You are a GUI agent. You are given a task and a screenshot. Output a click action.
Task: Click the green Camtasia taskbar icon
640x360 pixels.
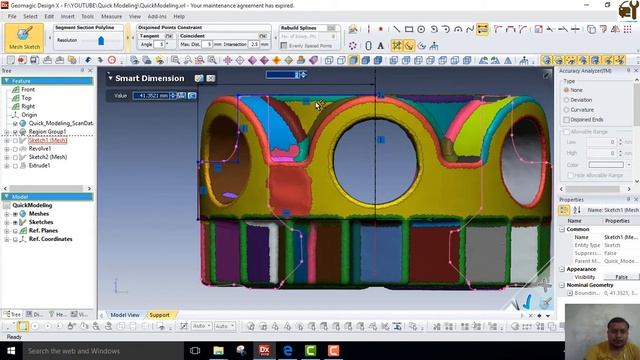point(311,350)
